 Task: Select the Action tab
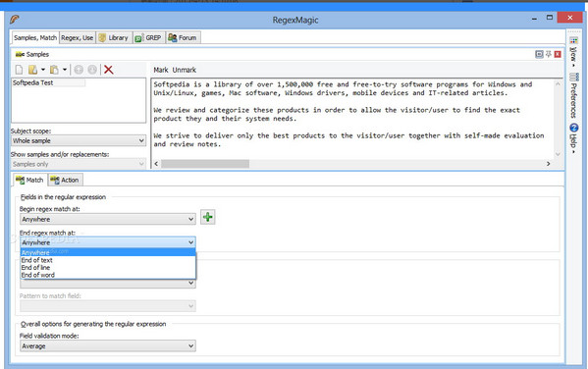click(x=65, y=180)
